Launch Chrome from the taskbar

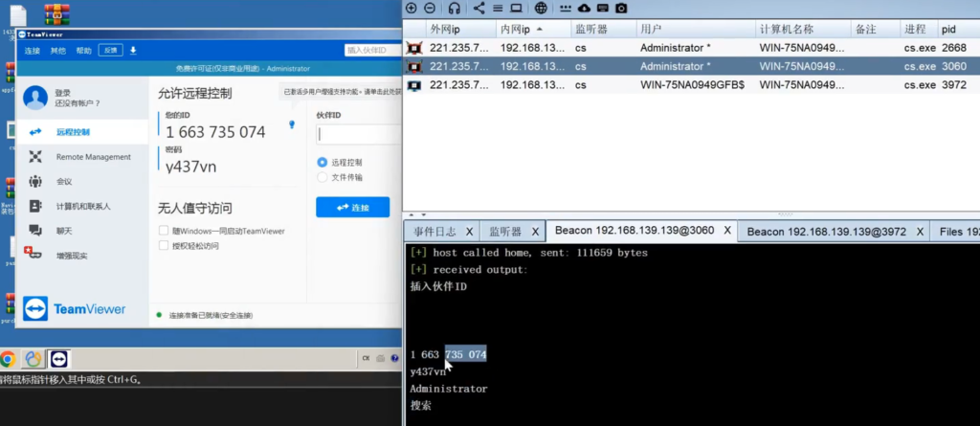click(x=8, y=358)
